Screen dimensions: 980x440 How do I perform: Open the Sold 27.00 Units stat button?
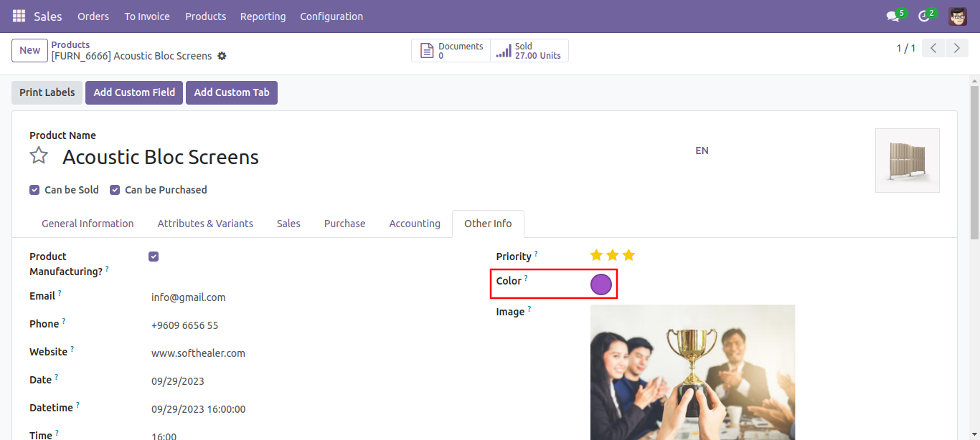coord(529,50)
